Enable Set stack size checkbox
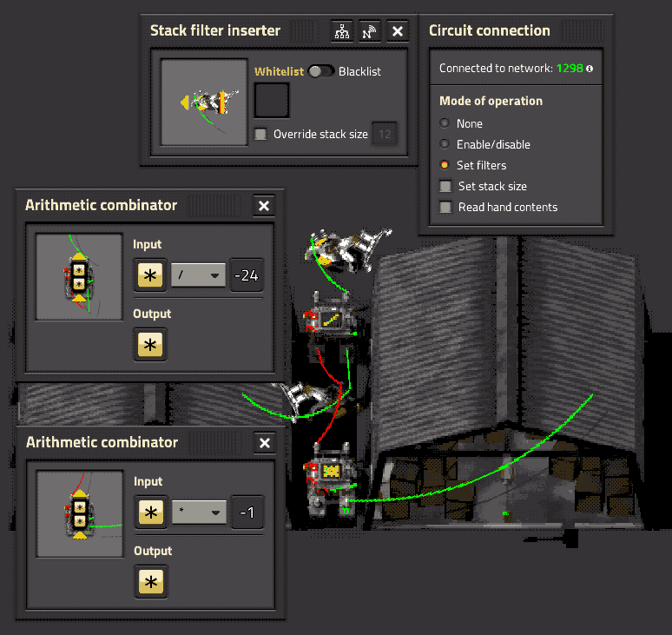The height and width of the screenshot is (635, 672). tap(445, 186)
